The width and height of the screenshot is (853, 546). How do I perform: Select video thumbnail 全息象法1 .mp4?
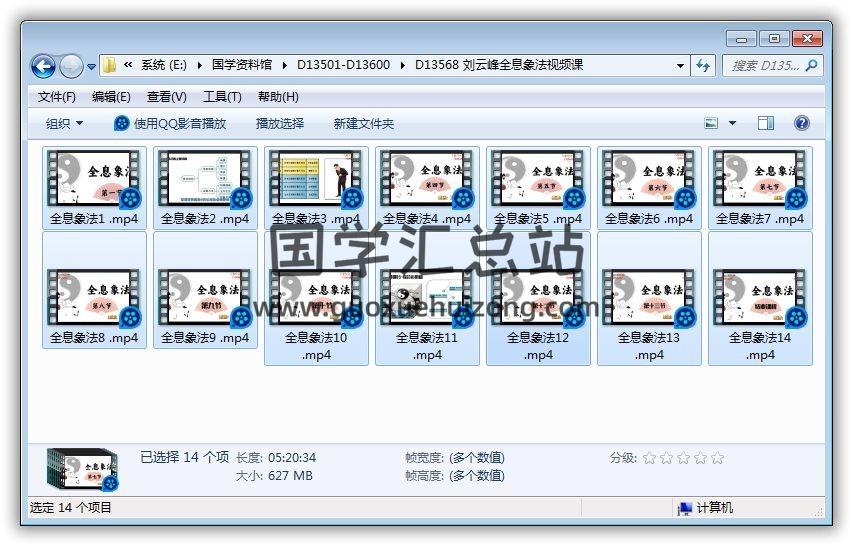pyautogui.click(x=94, y=188)
